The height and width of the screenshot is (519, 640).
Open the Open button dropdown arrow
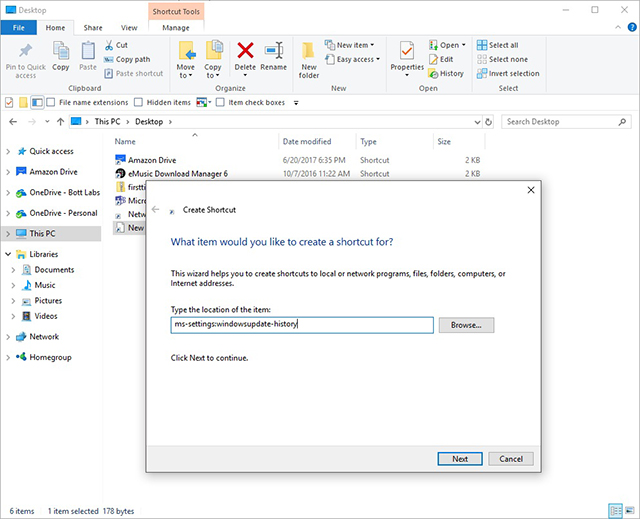[x=464, y=45]
